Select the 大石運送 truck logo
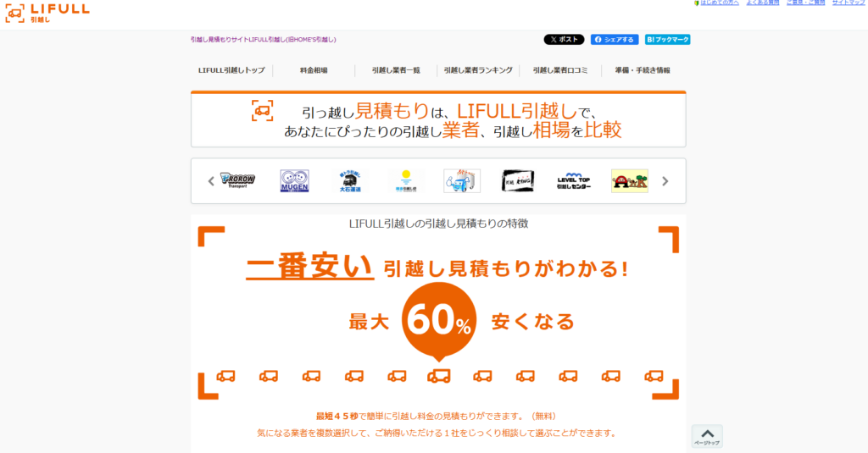868x453 pixels. (x=350, y=180)
